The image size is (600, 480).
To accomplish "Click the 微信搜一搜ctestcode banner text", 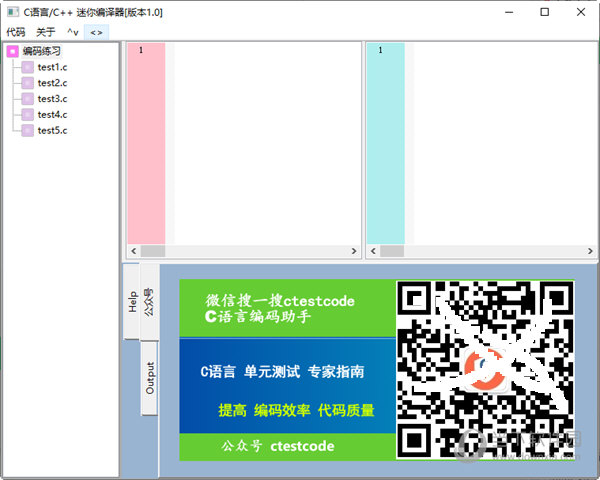I will click(280, 301).
